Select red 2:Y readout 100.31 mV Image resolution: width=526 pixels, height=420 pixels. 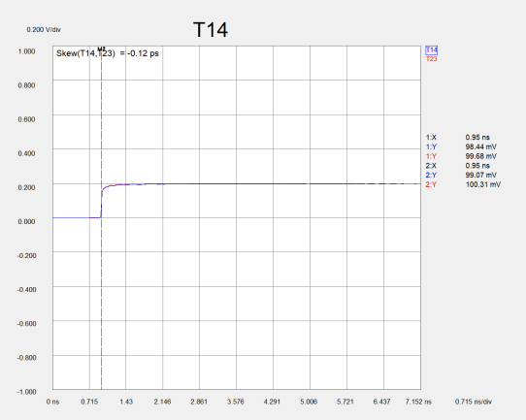483,184
